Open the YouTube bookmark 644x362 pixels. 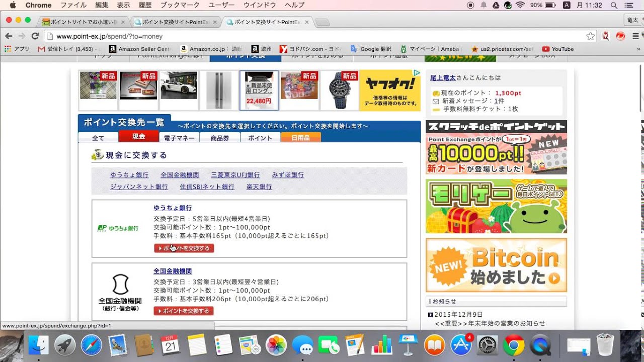(x=558, y=49)
